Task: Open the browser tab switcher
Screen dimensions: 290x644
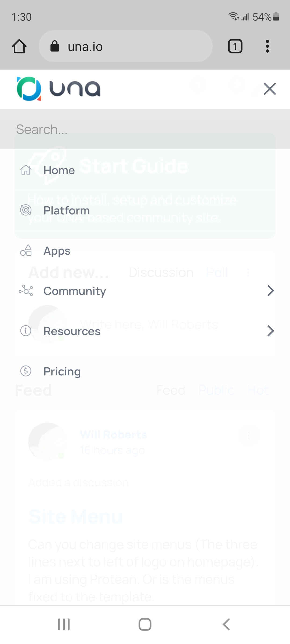Action: tap(235, 46)
